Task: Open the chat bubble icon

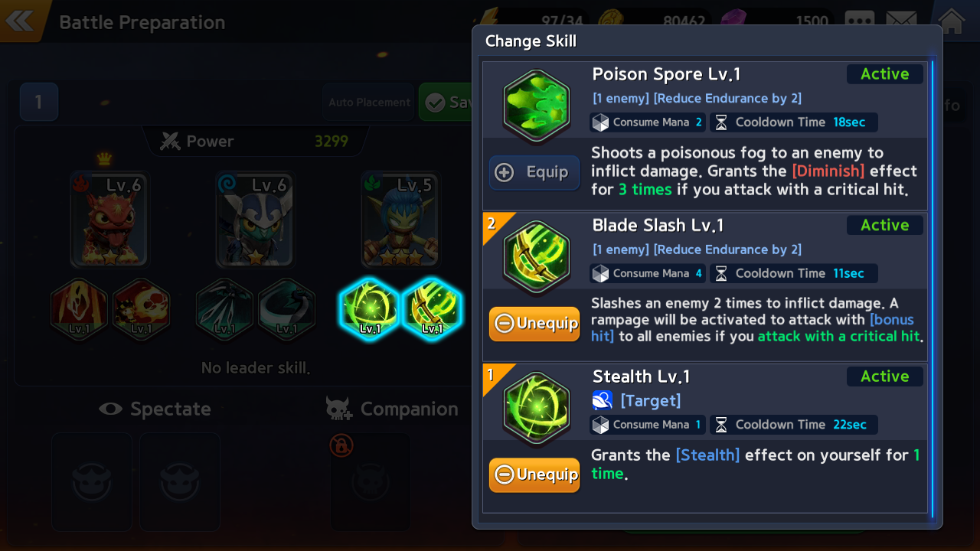Action: pyautogui.click(x=860, y=21)
